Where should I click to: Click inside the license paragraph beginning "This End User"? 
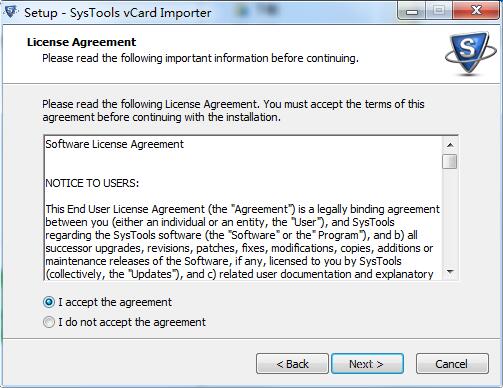pos(242,242)
